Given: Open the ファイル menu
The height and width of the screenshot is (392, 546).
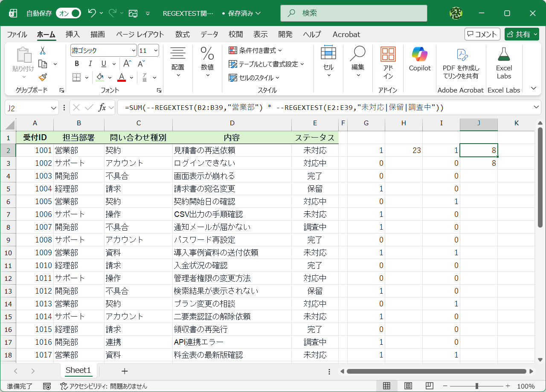Looking at the screenshot, I should [17, 35].
